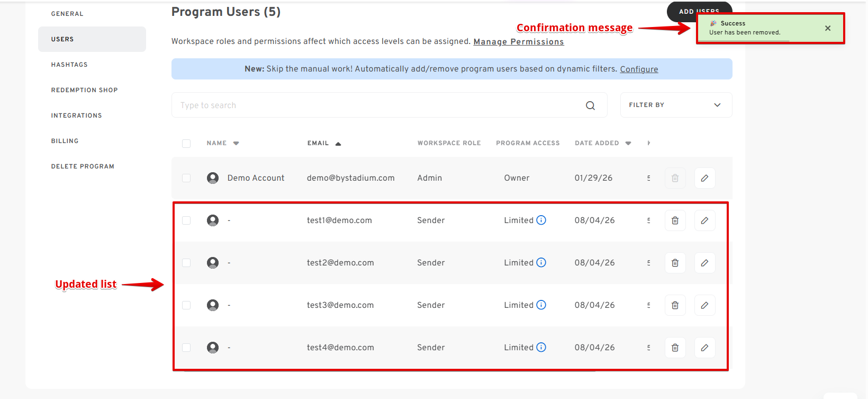The height and width of the screenshot is (399, 868).
Task: Dismiss the Success notification
Action: tap(828, 28)
